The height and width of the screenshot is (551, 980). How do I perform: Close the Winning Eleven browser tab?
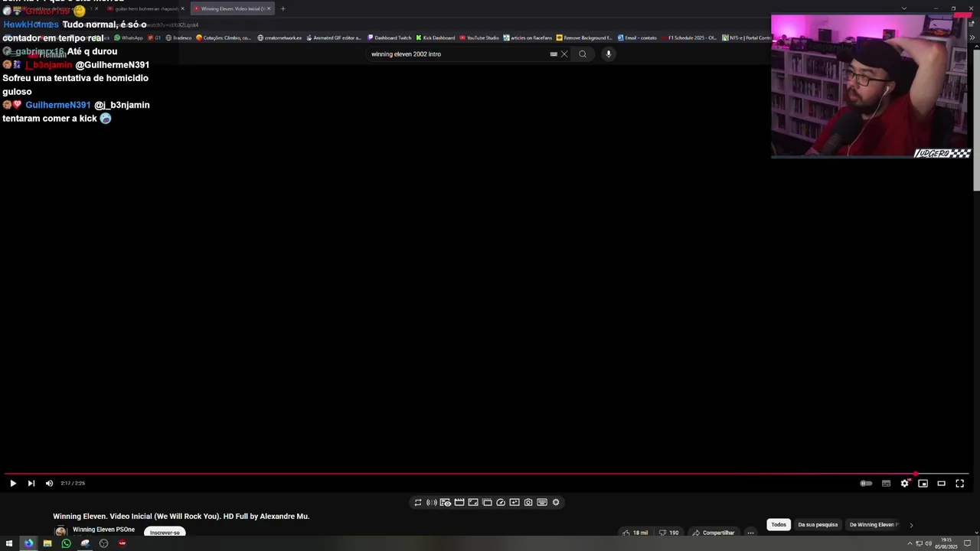[x=269, y=8]
